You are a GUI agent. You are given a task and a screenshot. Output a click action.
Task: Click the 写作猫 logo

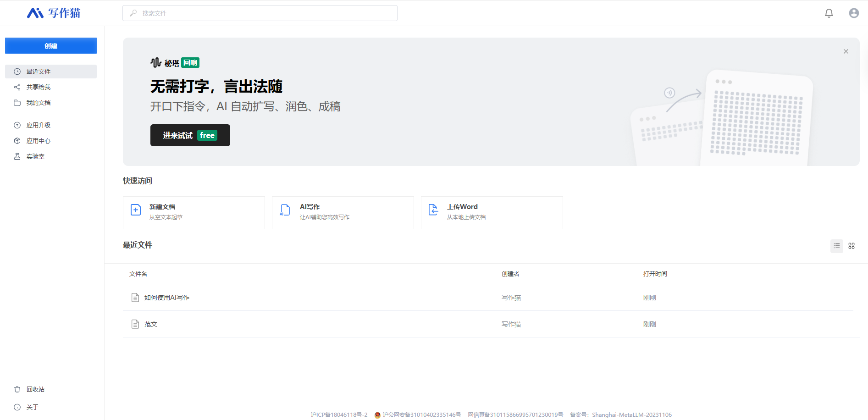click(x=54, y=13)
